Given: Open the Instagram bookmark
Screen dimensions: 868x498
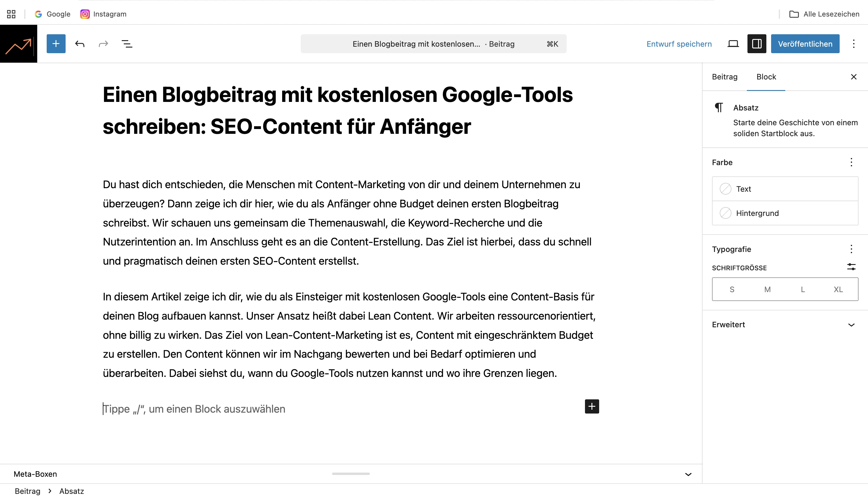Looking at the screenshot, I should point(104,14).
